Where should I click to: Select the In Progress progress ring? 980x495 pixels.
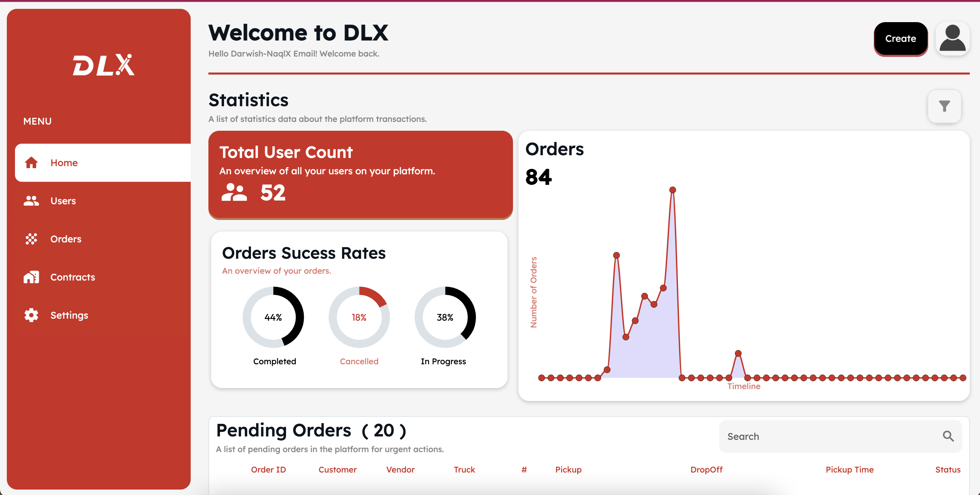click(x=445, y=317)
